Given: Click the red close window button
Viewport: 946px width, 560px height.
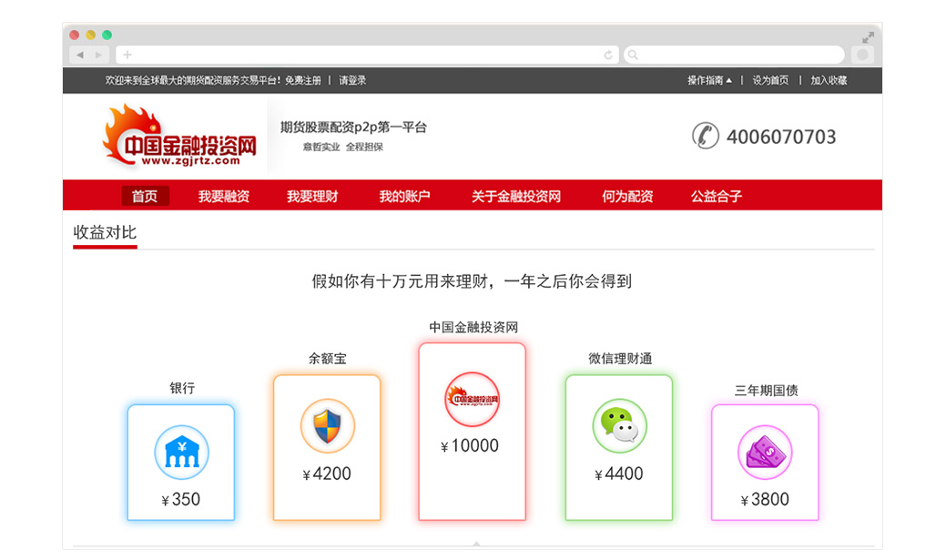Looking at the screenshot, I should pos(75,35).
